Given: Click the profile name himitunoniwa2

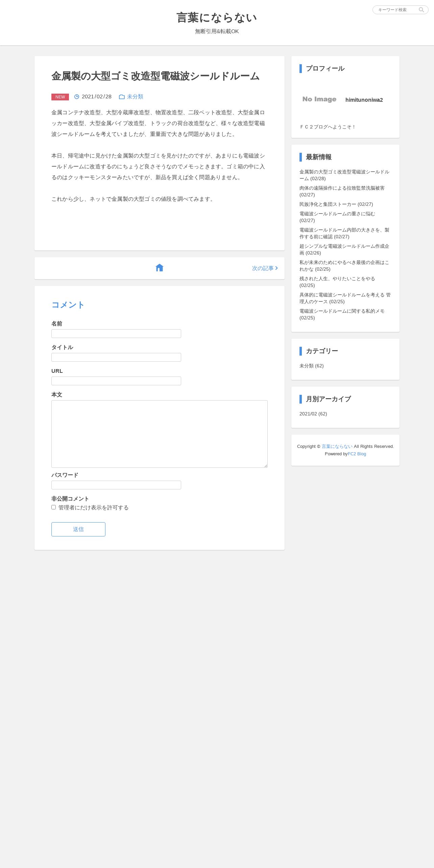Looking at the screenshot, I should [364, 100].
